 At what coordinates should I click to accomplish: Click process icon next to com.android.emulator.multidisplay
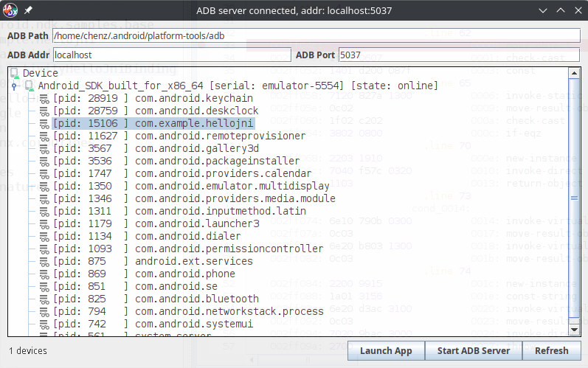(44, 187)
